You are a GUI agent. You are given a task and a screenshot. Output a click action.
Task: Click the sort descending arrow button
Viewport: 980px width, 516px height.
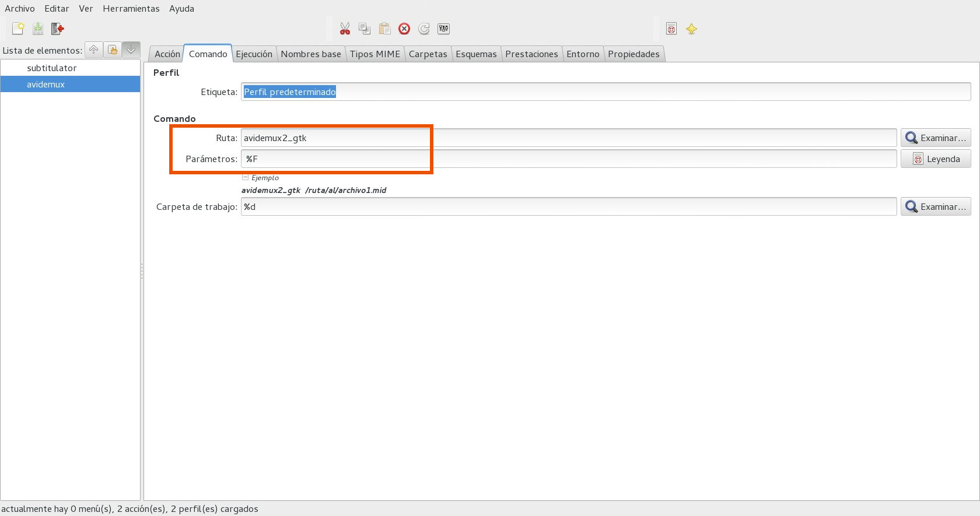(x=131, y=50)
